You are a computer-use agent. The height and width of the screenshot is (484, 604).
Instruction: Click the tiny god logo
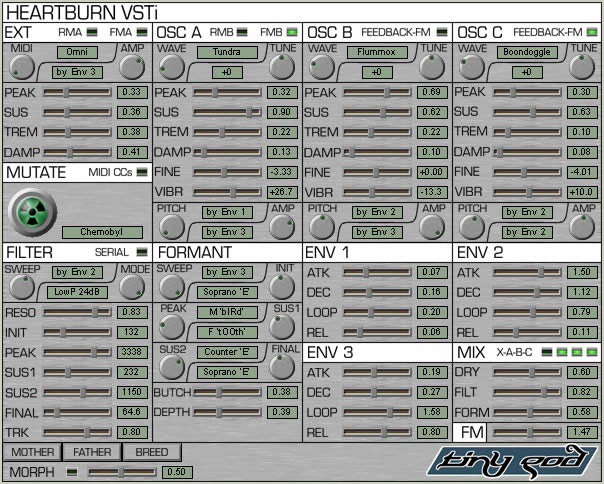click(x=512, y=461)
